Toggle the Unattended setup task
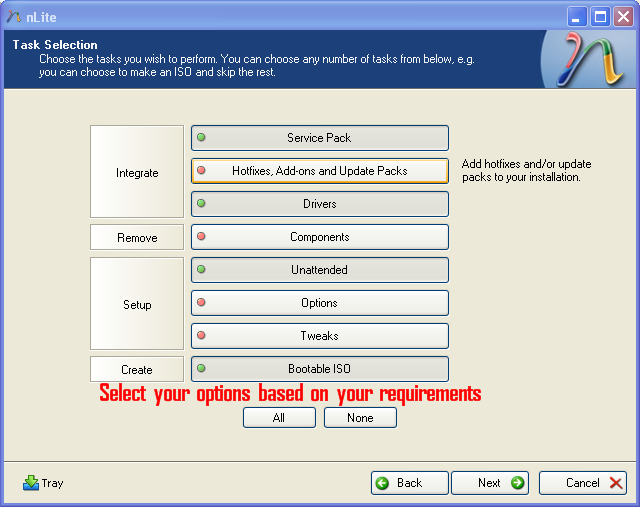 (320, 270)
